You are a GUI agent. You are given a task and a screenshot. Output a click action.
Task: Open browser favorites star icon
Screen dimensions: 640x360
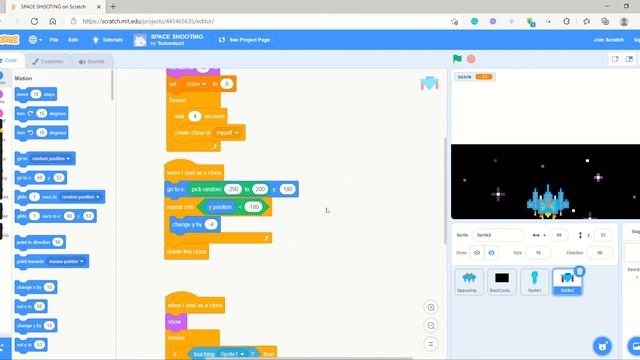(587, 21)
